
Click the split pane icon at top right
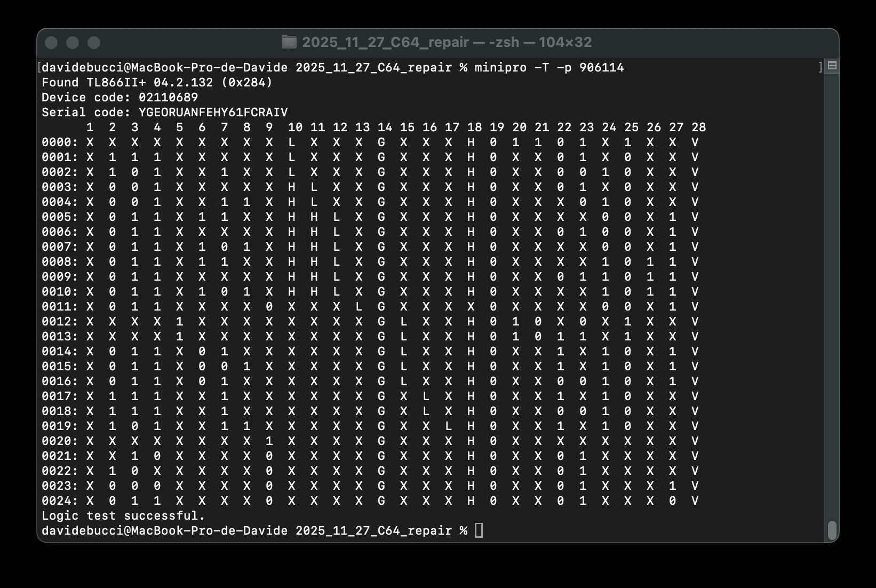click(831, 66)
